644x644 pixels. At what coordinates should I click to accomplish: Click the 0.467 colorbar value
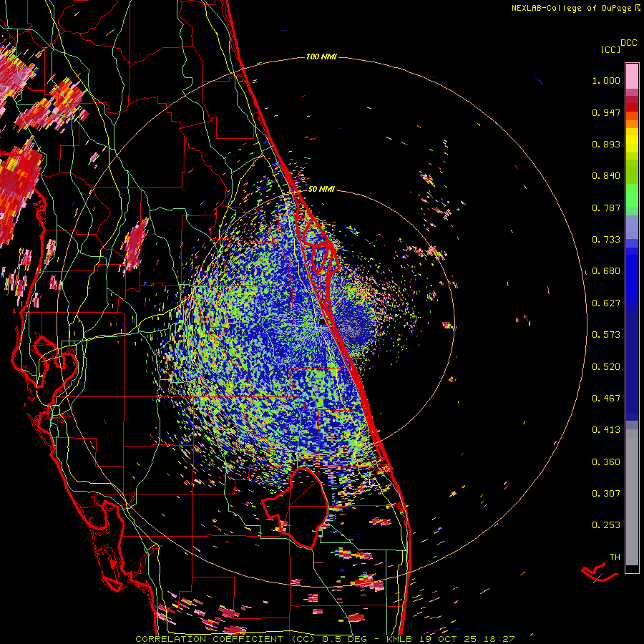(606, 399)
